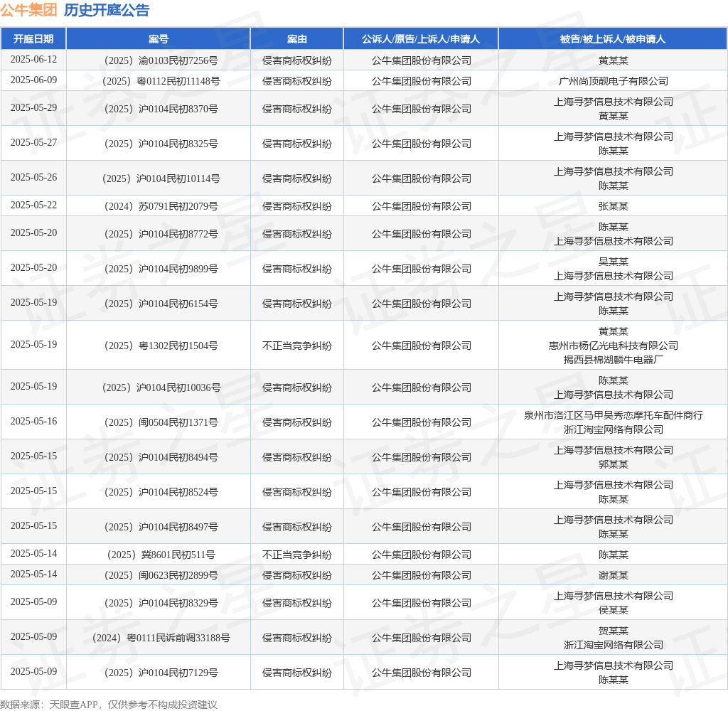Select case number "苏0791民初2079号"
The image size is (728, 711).
coord(178,207)
